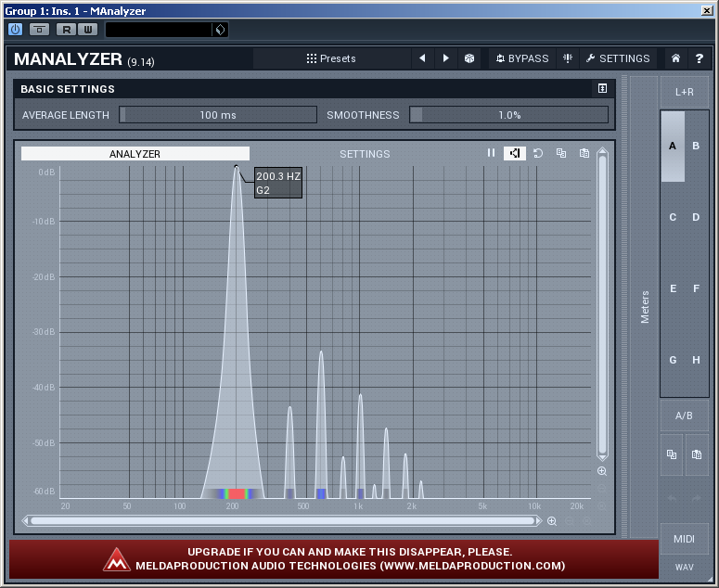The image size is (719, 588).
Task: Open the host preset dropdown field
Action: (x=159, y=30)
